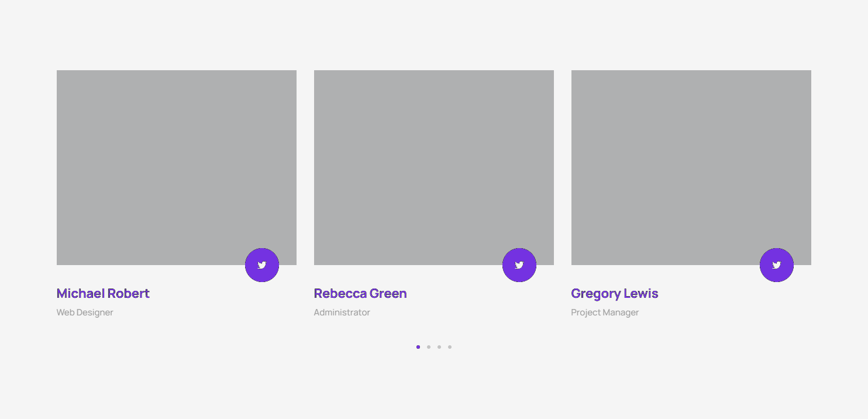The height and width of the screenshot is (419, 868).
Task: Show the last slide using the rightmost dot
Action: [450, 347]
